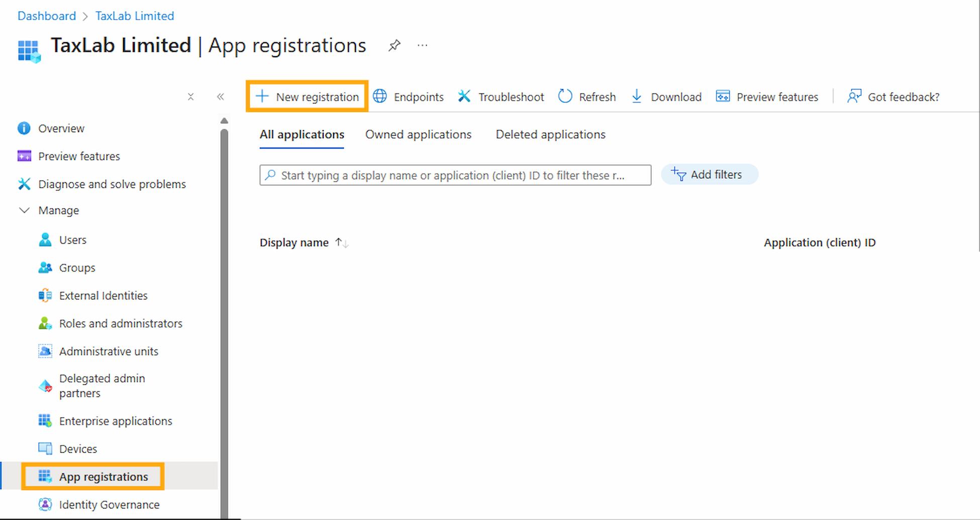This screenshot has height=520, width=980.
Task: Open Enterprise applications in the sidebar
Action: click(x=116, y=421)
